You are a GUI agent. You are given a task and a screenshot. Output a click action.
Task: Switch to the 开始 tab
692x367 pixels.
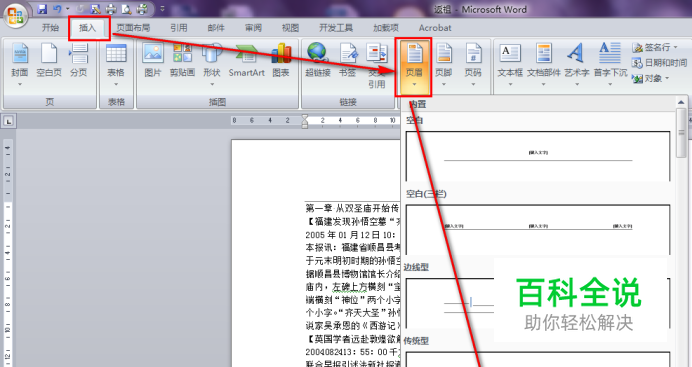pyautogui.click(x=50, y=28)
